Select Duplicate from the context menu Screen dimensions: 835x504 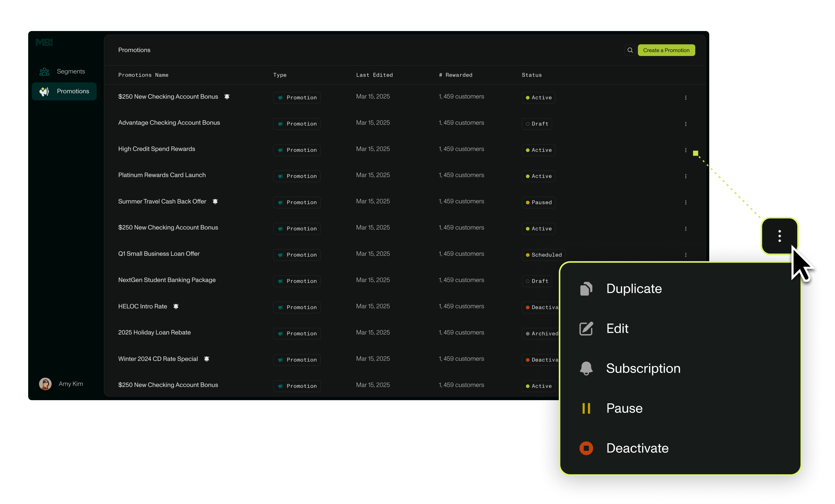(x=634, y=289)
